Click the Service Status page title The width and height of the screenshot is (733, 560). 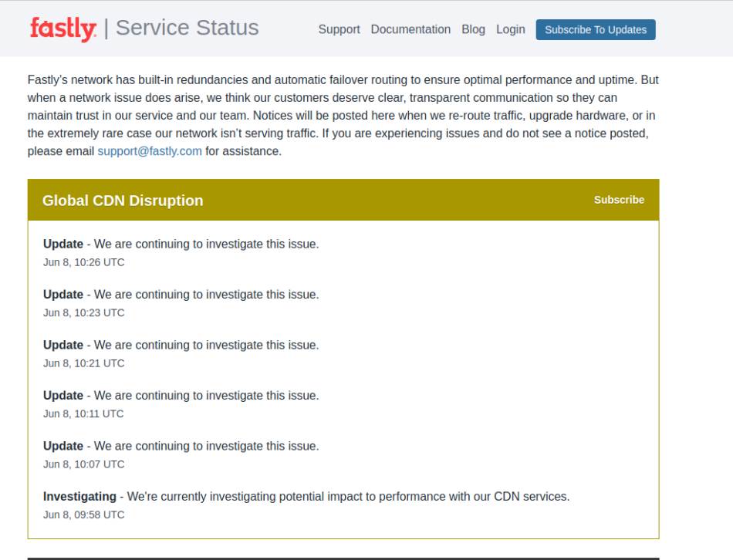click(187, 29)
